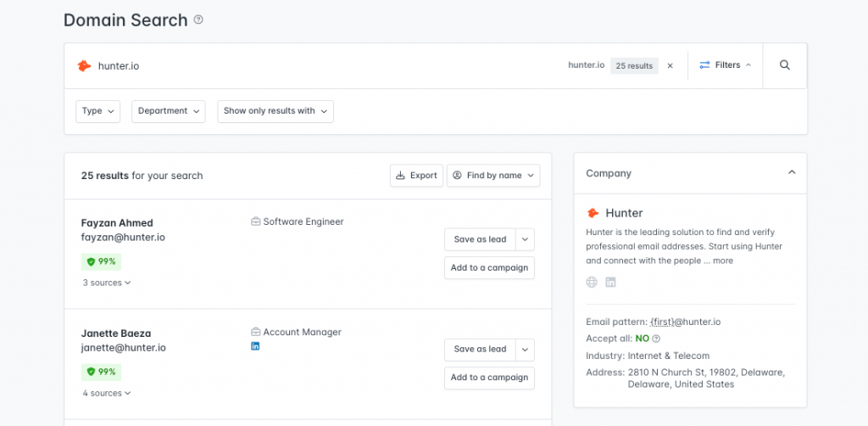This screenshot has height=426, width=868.
Task: Collapse the Company panel
Action: pos(792,173)
